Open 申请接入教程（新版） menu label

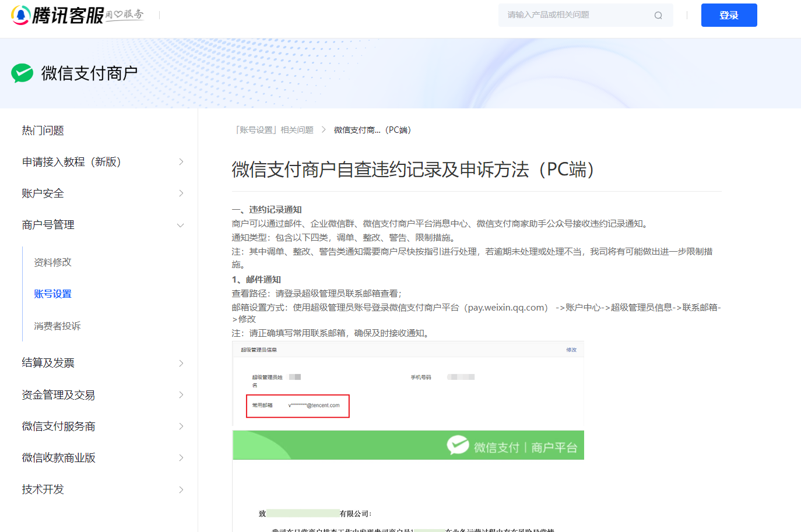pyautogui.click(x=72, y=162)
